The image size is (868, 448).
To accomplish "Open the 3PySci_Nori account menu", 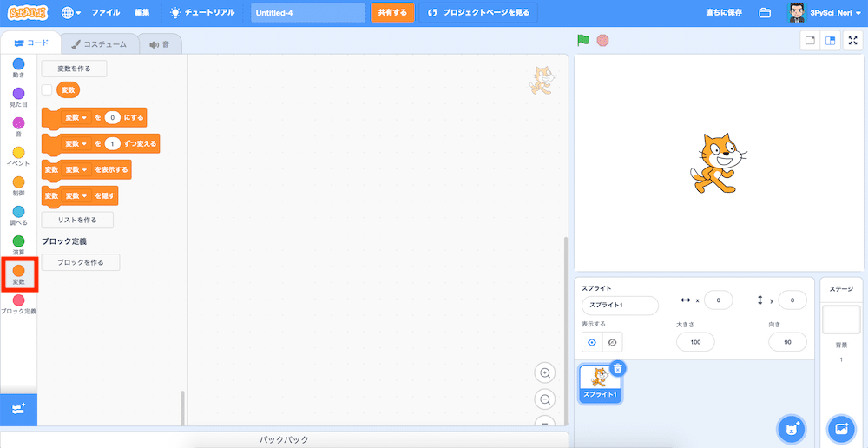I will [x=826, y=12].
